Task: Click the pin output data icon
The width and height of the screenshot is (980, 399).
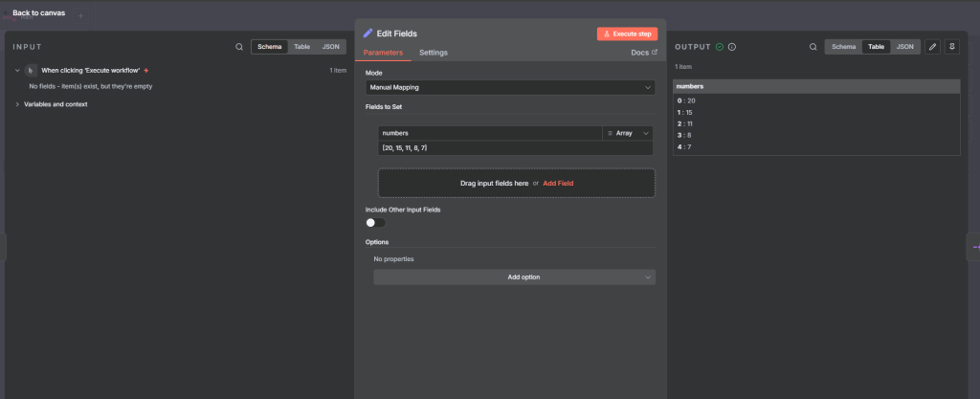Action: [x=951, y=47]
